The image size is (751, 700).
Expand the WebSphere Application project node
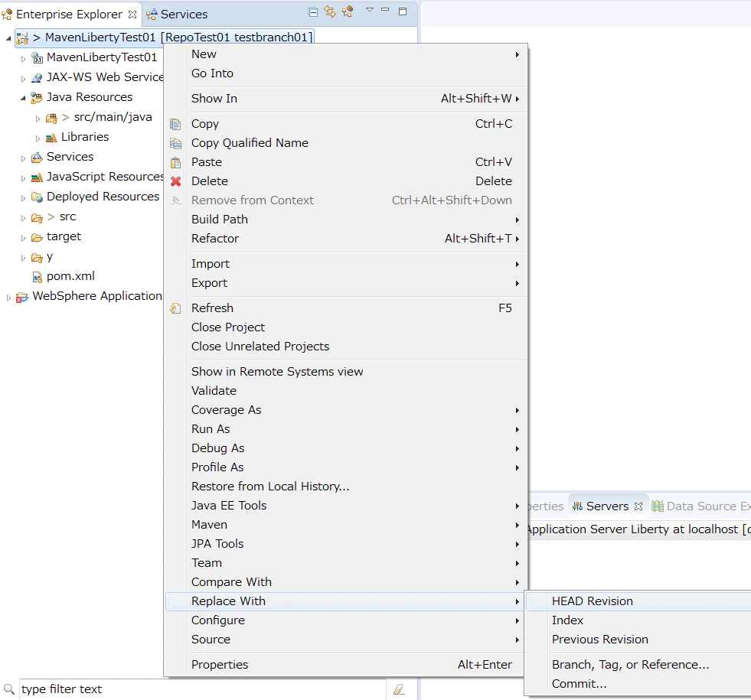point(8,298)
